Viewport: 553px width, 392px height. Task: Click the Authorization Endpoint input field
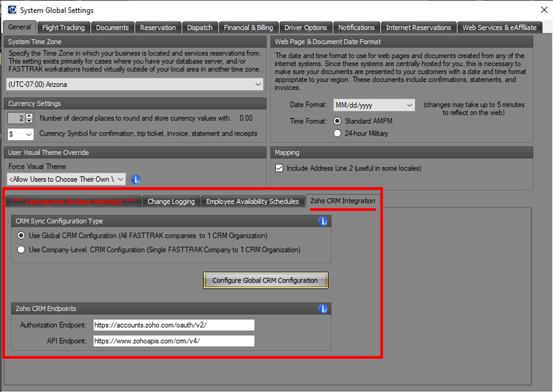(174, 325)
